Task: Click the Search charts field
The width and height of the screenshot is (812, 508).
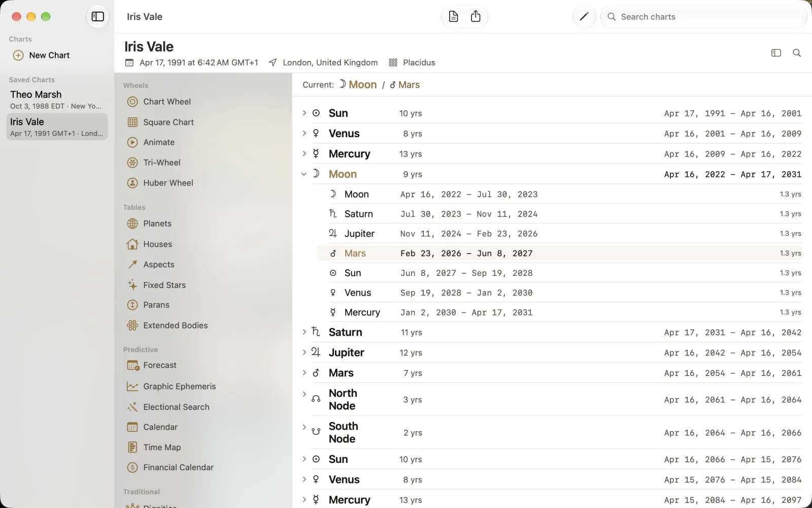Action: point(704,17)
